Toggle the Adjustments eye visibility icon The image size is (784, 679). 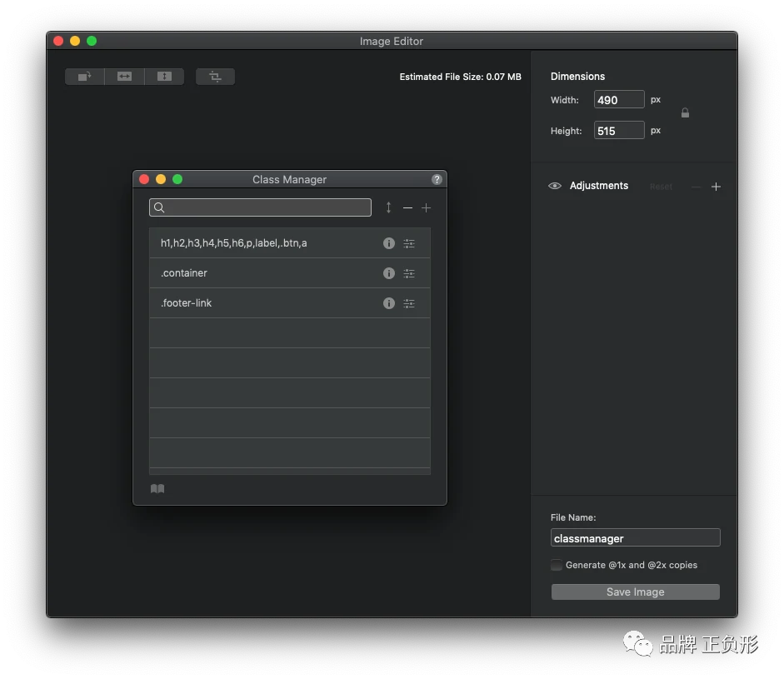(x=555, y=186)
